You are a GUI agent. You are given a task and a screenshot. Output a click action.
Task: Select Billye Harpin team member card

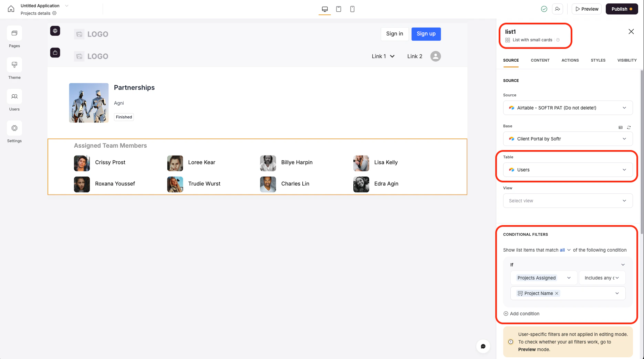click(287, 163)
